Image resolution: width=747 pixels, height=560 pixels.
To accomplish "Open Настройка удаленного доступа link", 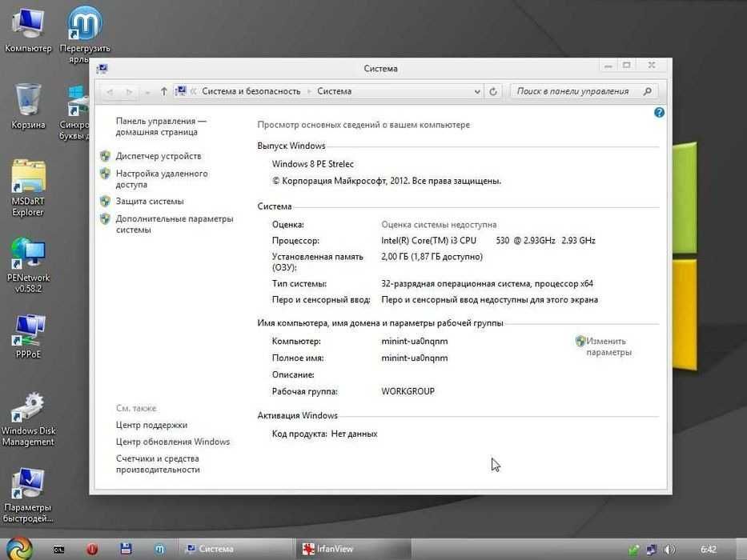I will [162, 179].
